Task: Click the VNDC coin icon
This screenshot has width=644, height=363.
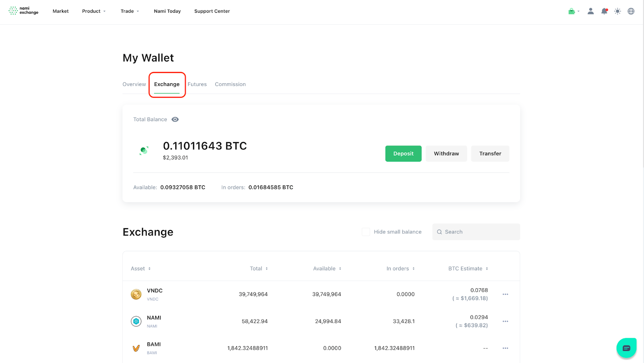Action: pos(136,294)
